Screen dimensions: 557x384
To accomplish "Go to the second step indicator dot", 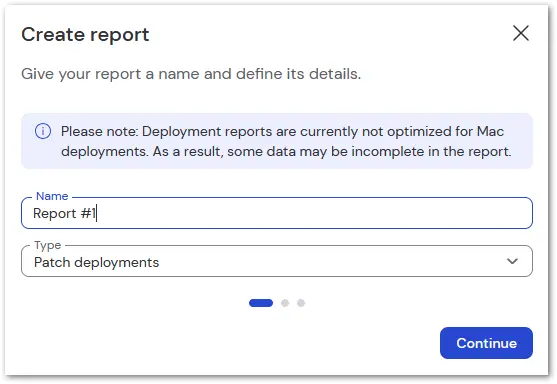I will pos(285,303).
